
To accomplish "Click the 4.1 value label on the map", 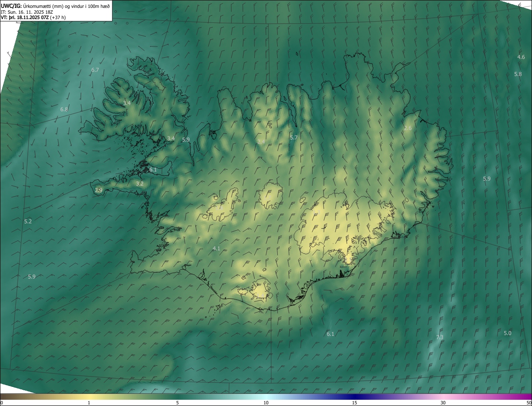I will point(216,249).
